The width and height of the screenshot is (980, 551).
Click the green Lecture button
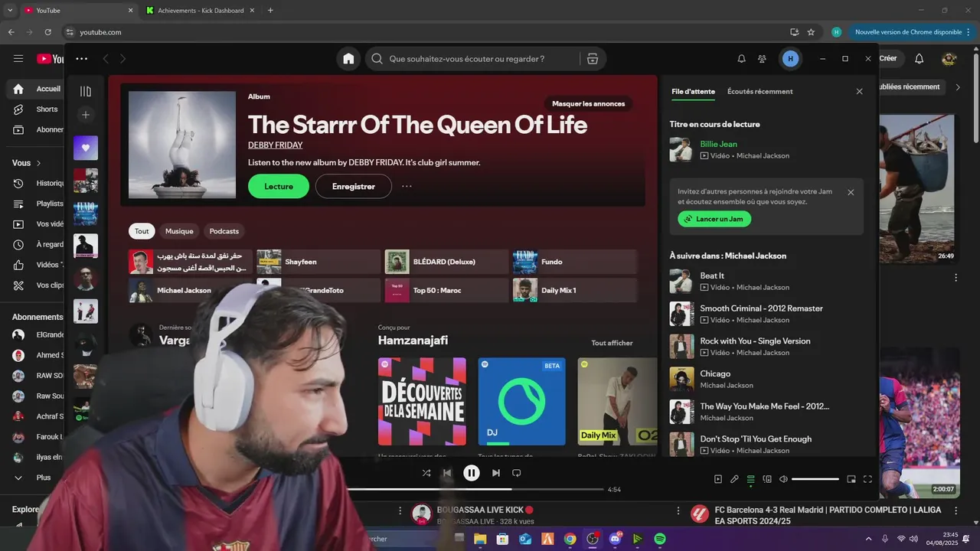pyautogui.click(x=279, y=186)
